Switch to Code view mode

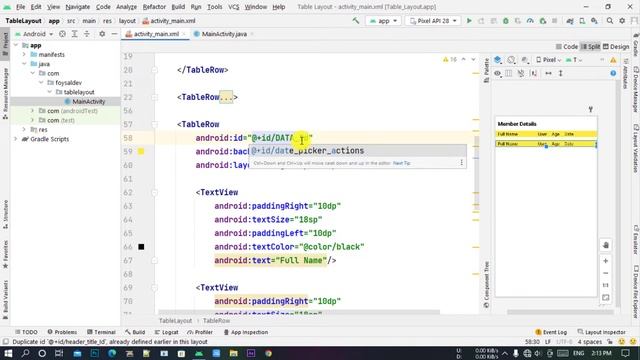point(567,47)
